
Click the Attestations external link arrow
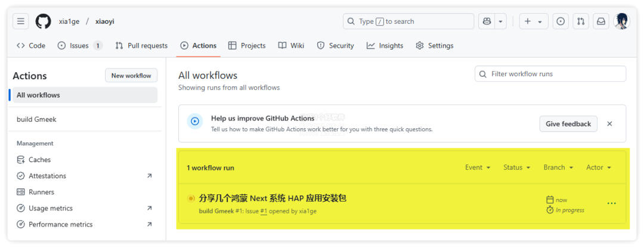tap(150, 176)
